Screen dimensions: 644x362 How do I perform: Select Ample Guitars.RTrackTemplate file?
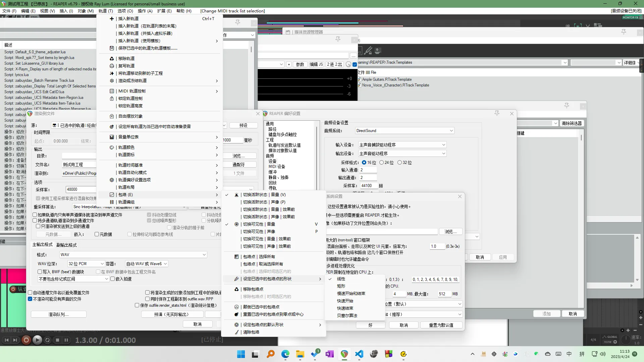click(387, 79)
